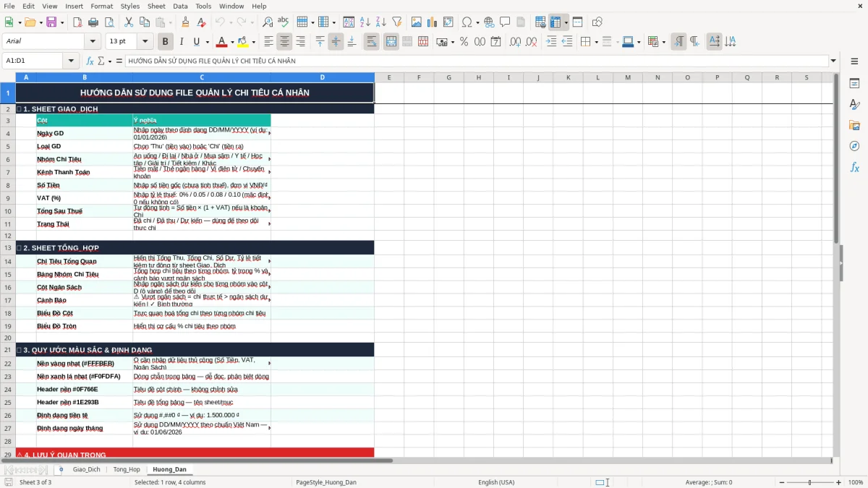Click the zoom in plus button
This screenshot has height=488, width=868.
point(840,482)
